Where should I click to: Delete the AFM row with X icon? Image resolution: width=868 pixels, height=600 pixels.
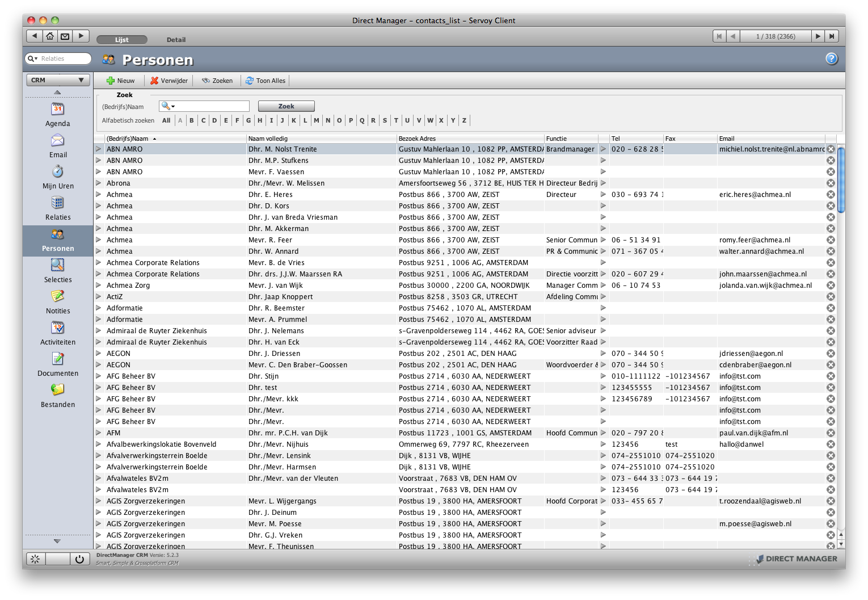click(x=831, y=433)
